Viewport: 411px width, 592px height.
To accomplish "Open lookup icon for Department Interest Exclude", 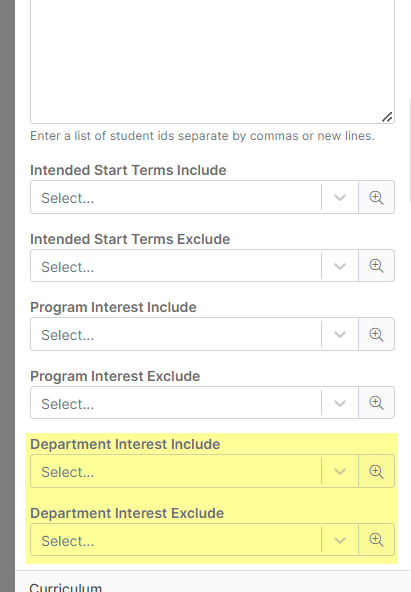I will [x=376, y=540].
